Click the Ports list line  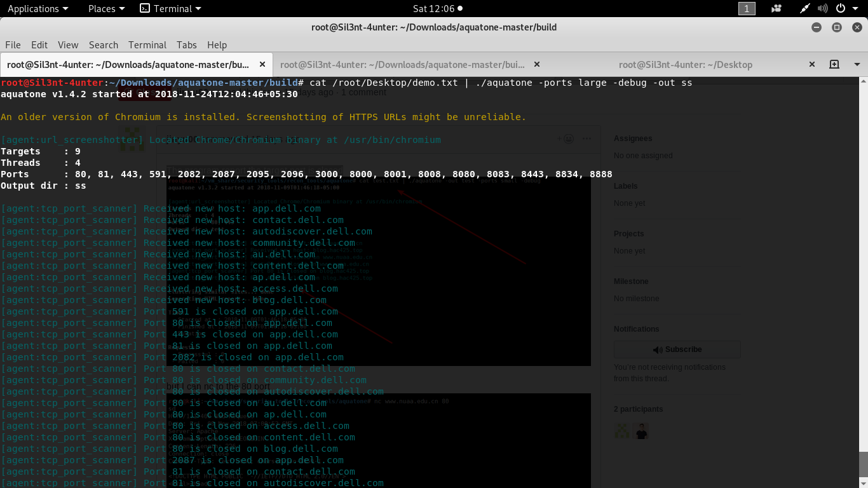(x=306, y=174)
